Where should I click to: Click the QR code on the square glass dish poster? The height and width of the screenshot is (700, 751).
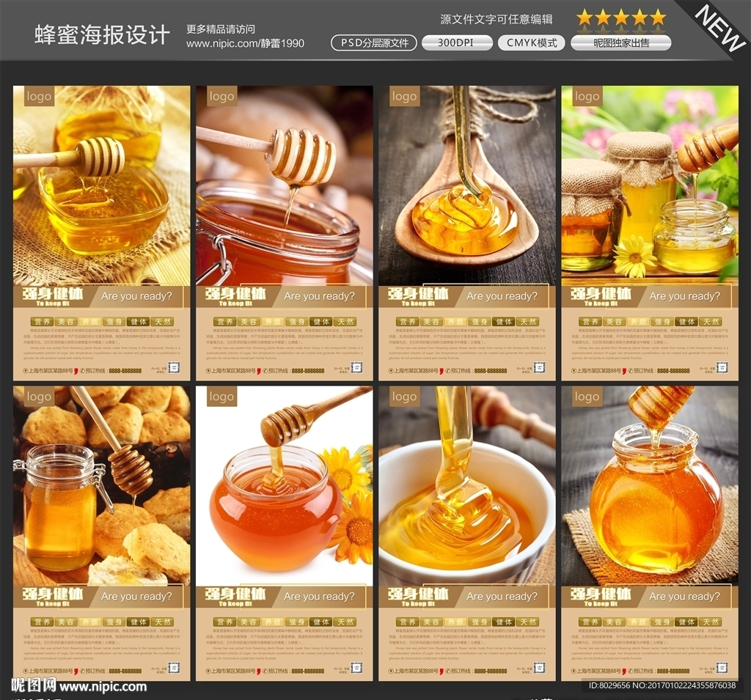pyautogui.click(x=174, y=367)
